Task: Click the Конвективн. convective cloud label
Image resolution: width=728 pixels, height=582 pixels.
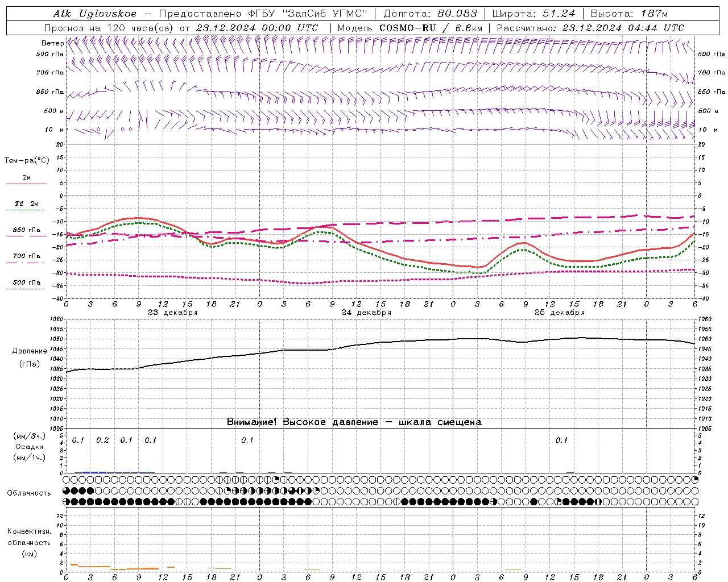Action: pyautogui.click(x=29, y=531)
